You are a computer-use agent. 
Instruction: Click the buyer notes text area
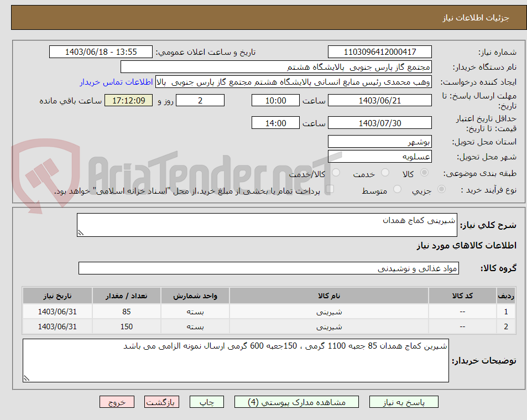pyautogui.click(x=236, y=360)
